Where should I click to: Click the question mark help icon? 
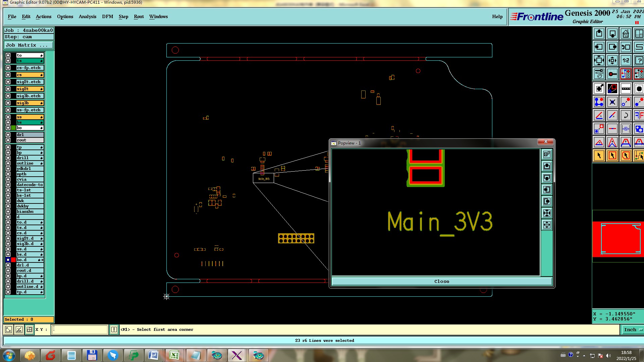point(639,61)
